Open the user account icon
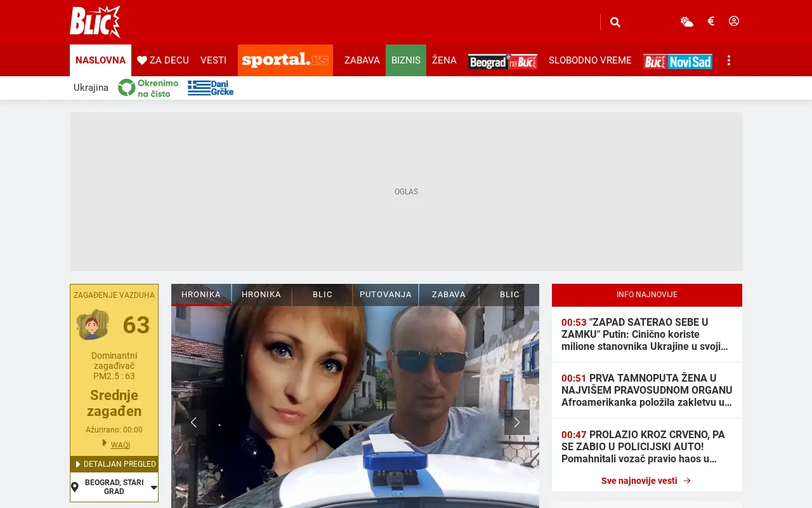The image size is (812, 508). point(734,21)
